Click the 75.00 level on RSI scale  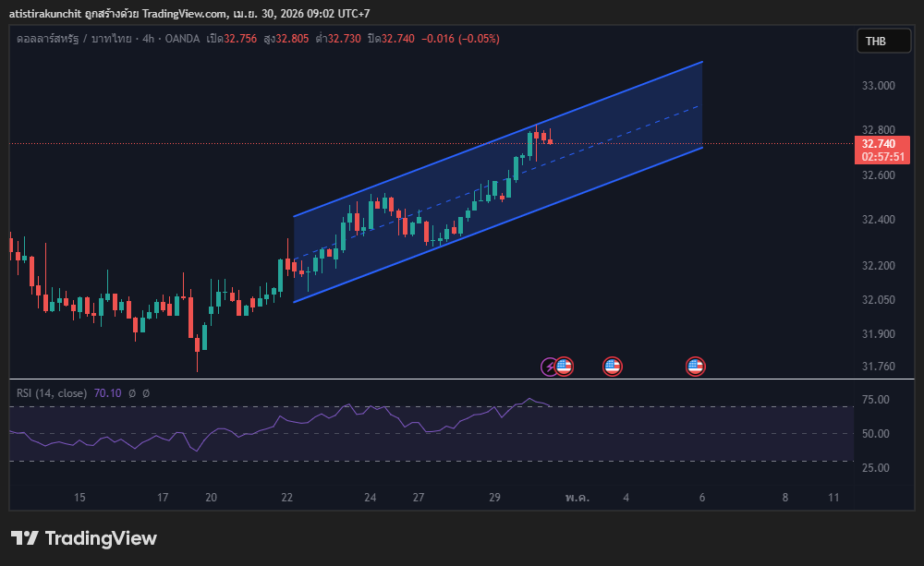[x=876, y=400]
